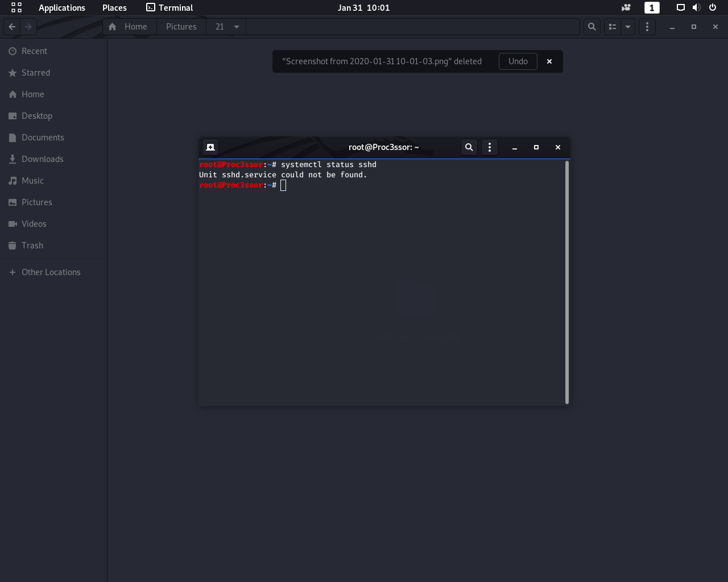Open Other Locations in sidebar

53,272
